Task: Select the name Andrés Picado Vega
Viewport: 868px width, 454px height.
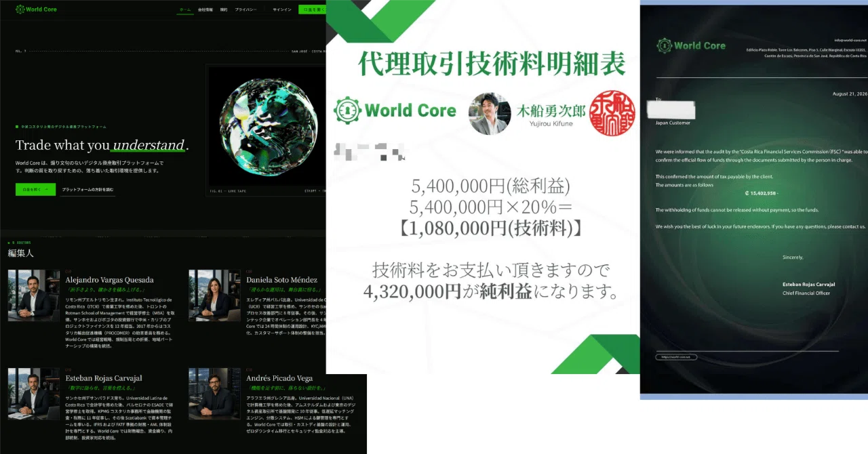Action: tap(279, 378)
